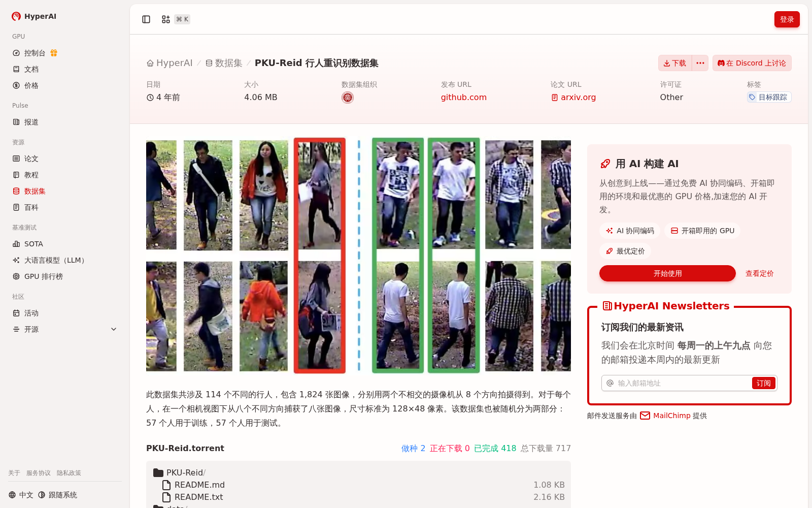812x508 pixels.
Task: Open the arxiv.org paper link
Action: click(x=573, y=97)
